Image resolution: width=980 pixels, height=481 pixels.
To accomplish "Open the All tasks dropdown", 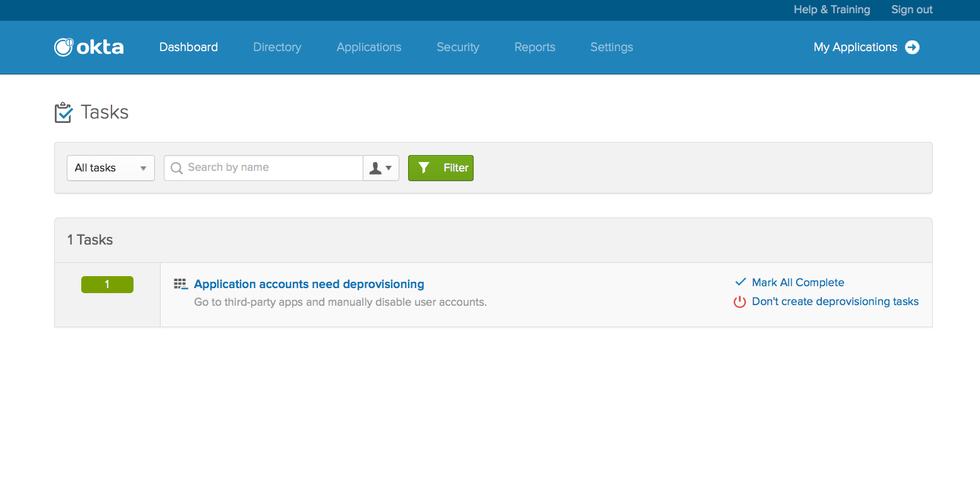I will (111, 168).
